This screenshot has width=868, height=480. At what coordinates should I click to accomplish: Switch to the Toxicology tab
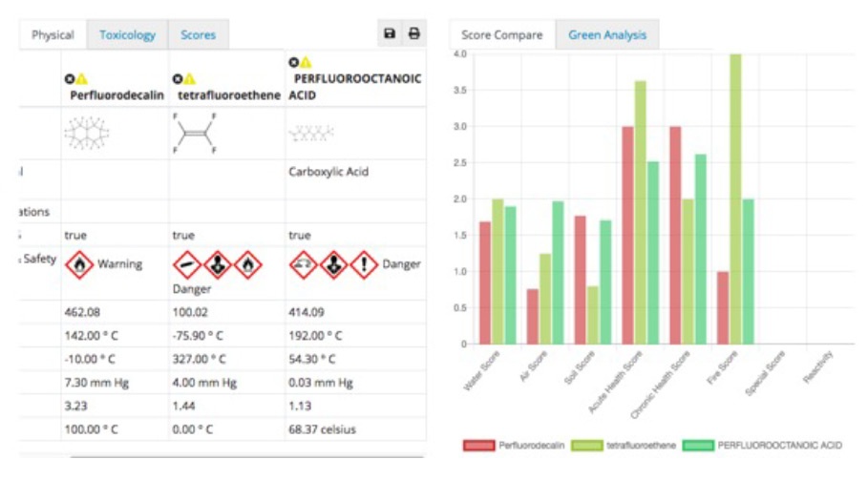coord(127,35)
